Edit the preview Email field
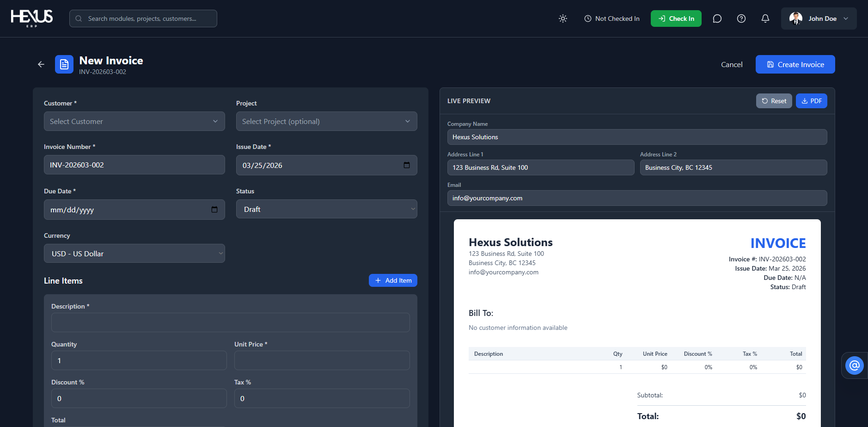 point(637,198)
